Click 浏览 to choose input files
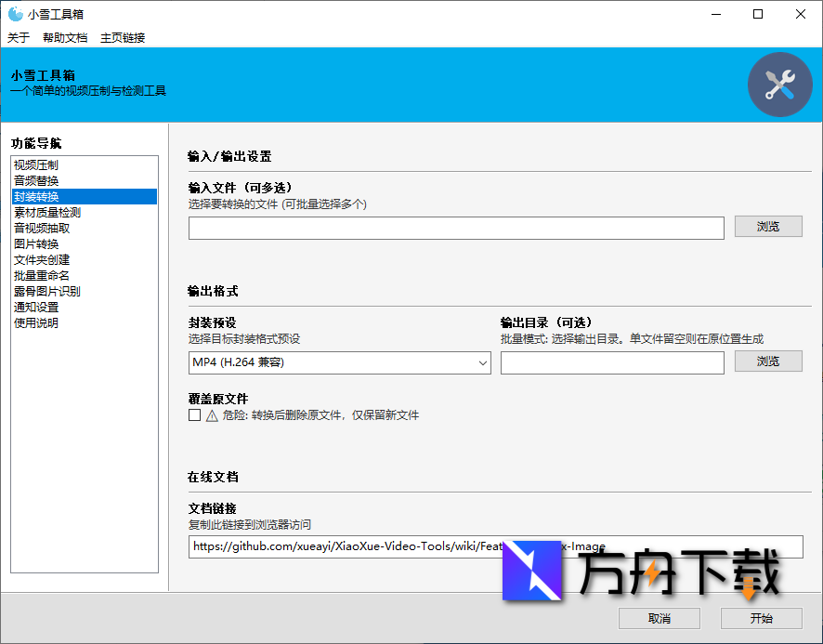 click(767, 226)
